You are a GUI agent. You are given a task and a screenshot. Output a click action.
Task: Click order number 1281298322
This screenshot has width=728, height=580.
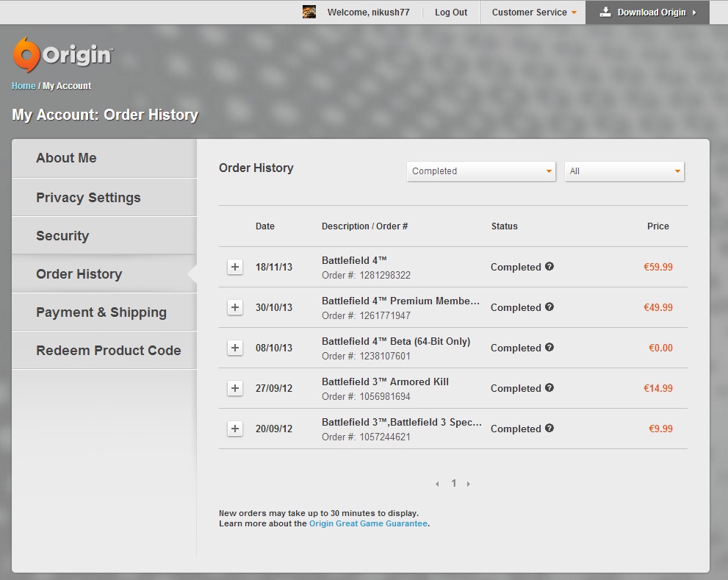(x=385, y=275)
